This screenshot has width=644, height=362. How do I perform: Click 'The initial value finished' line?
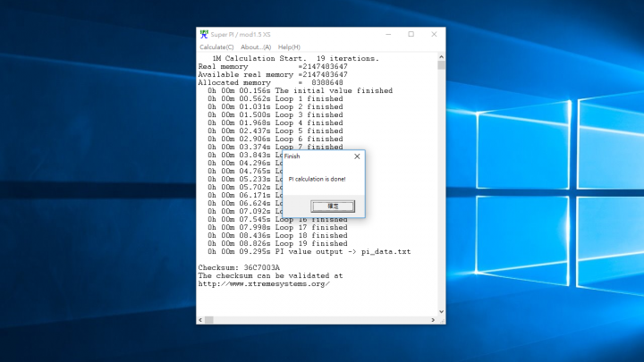300,90
